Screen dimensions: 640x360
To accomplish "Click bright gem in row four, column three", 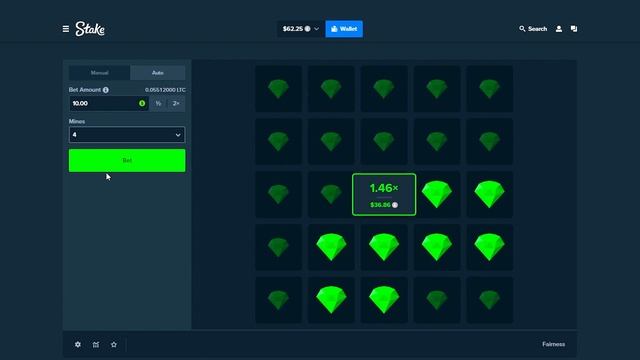I will (x=384, y=247).
